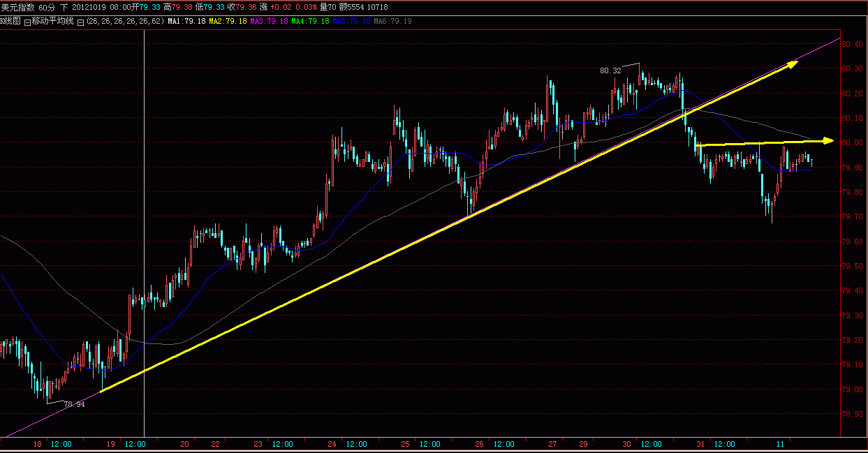The image size is (868, 453).
Task: Click date 23 on time axis
Action: 258,444
